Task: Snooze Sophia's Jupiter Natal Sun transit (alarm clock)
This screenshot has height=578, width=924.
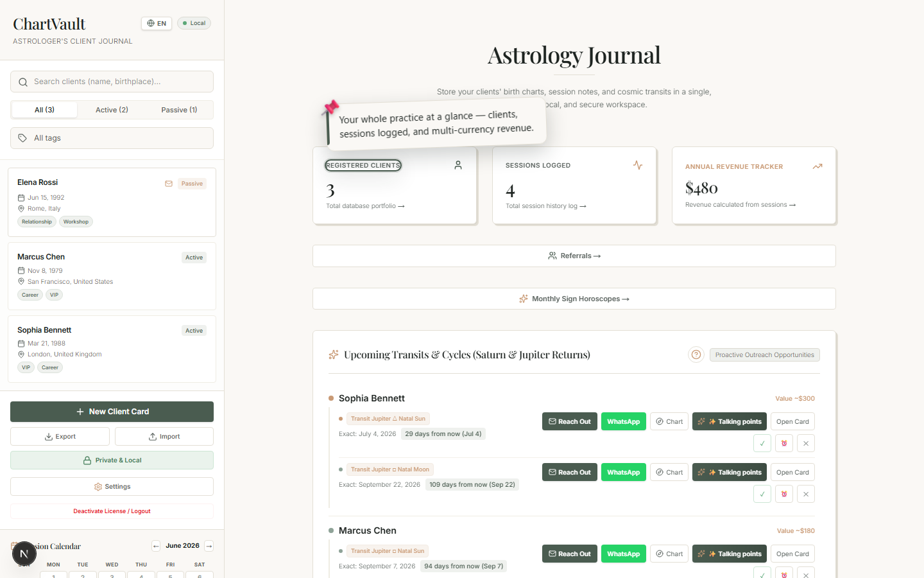Action: [784, 443]
